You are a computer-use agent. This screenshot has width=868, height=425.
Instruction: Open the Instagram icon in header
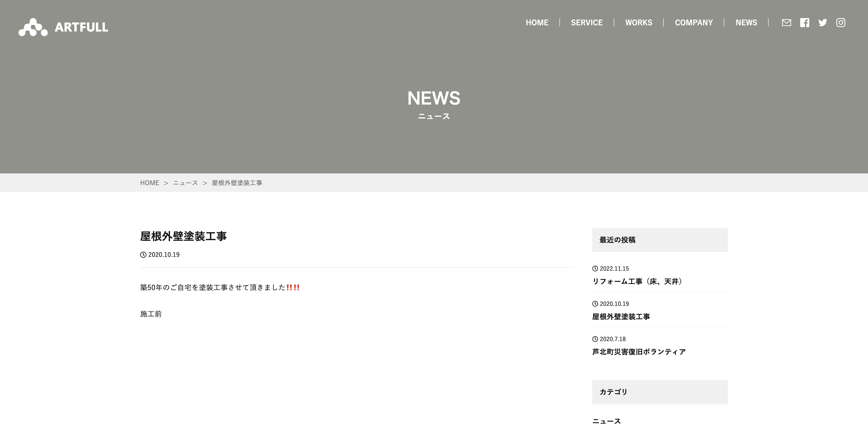pyautogui.click(x=841, y=23)
